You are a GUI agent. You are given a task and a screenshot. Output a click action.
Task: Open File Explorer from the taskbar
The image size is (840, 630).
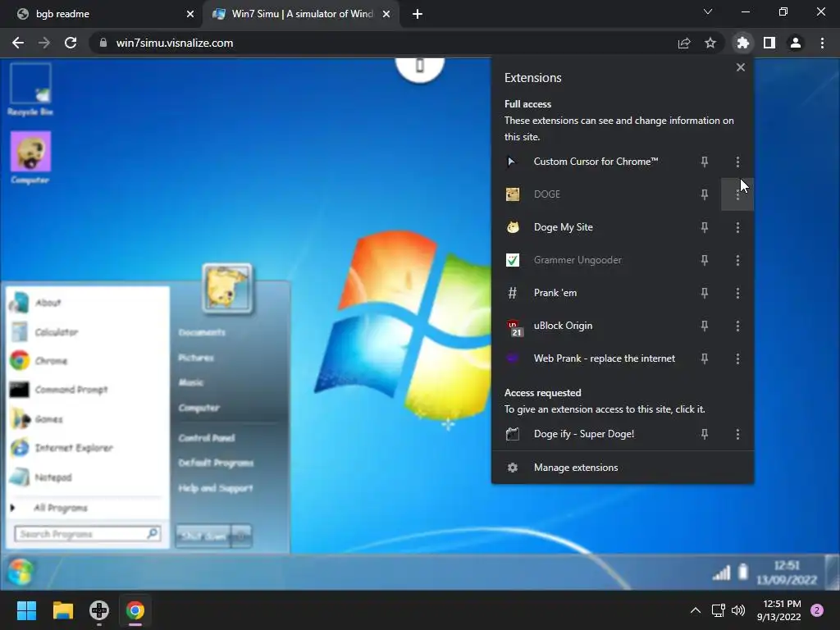click(62, 610)
